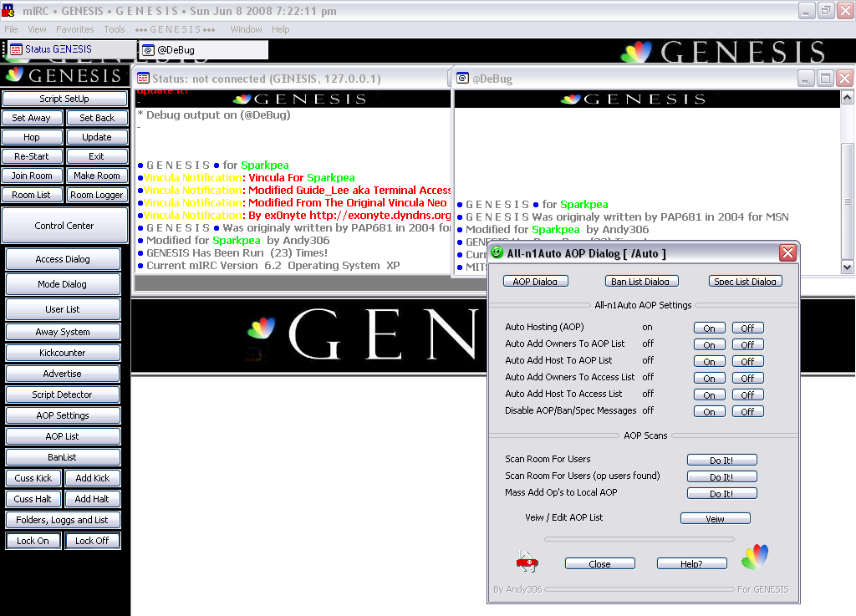This screenshot has width=856, height=616.
Task: Click the Lock Off button
Action: tap(92, 541)
